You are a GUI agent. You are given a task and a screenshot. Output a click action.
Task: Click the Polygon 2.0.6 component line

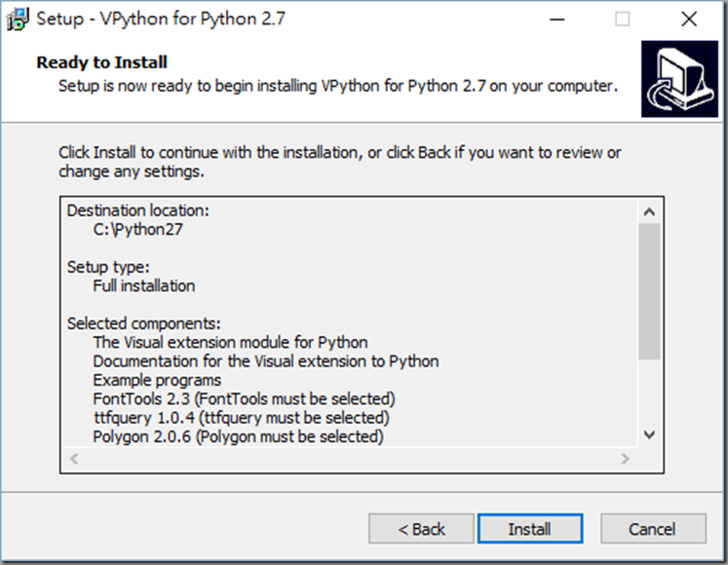[x=238, y=436]
